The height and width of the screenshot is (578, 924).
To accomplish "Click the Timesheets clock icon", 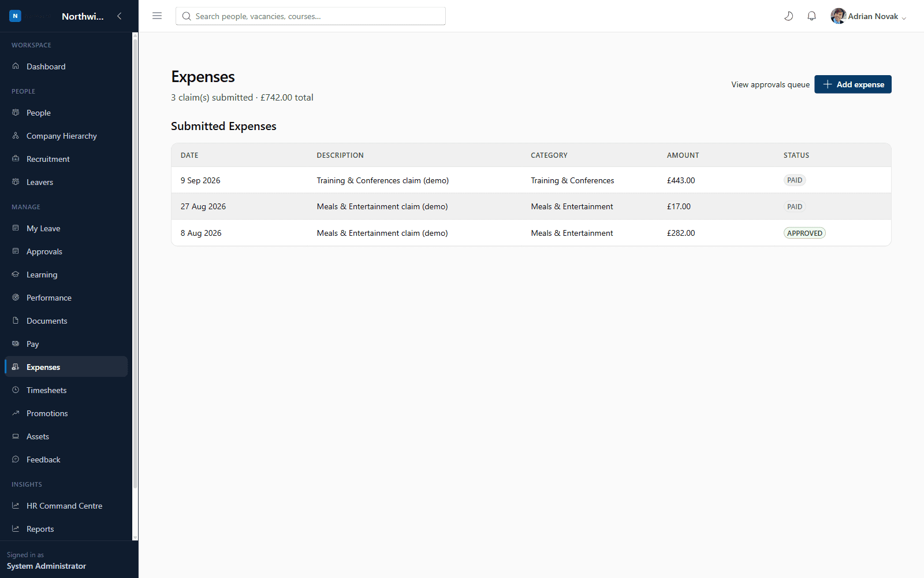I will pos(16,390).
